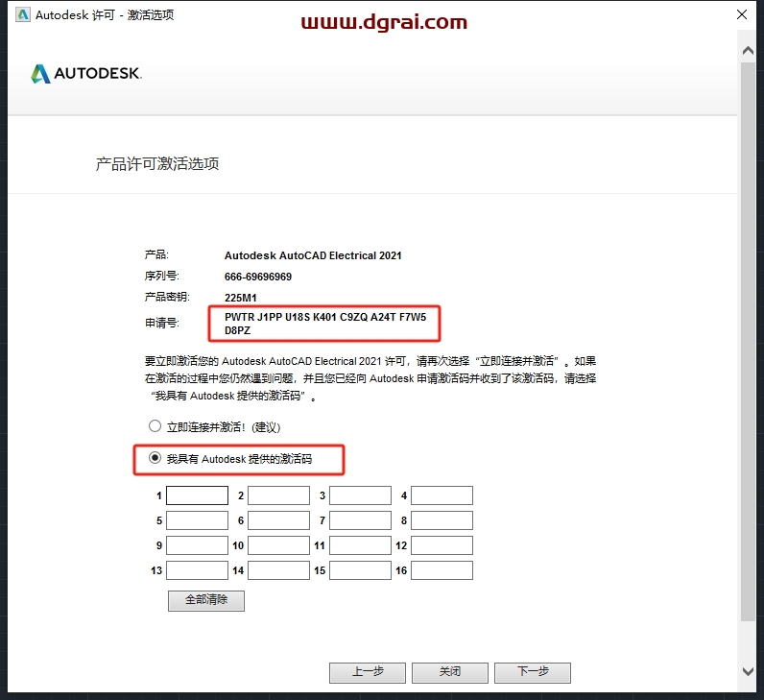The height and width of the screenshot is (700, 764).
Task: Click the Autodesk title bar icon
Action: click(x=23, y=15)
